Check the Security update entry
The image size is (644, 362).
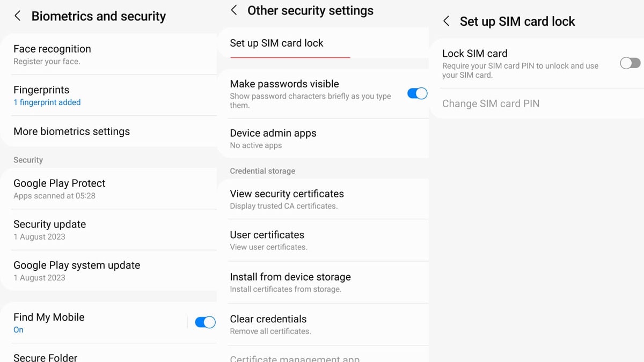click(109, 230)
